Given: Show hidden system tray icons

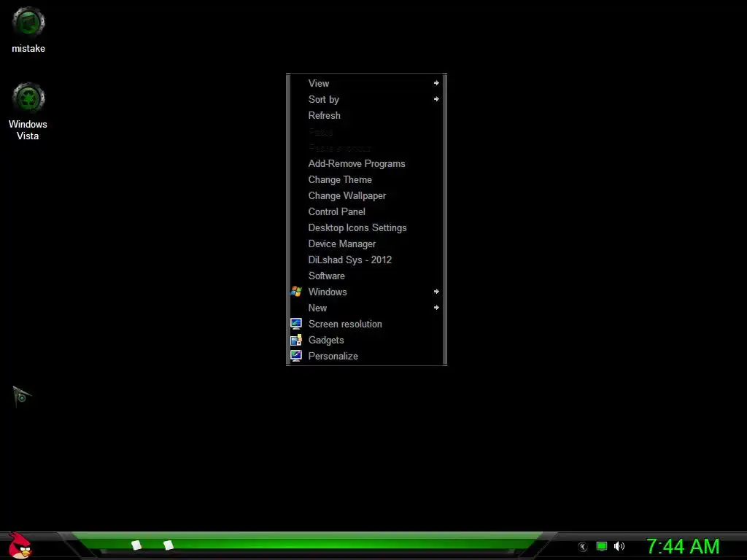Looking at the screenshot, I should pyautogui.click(x=583, y=547).
